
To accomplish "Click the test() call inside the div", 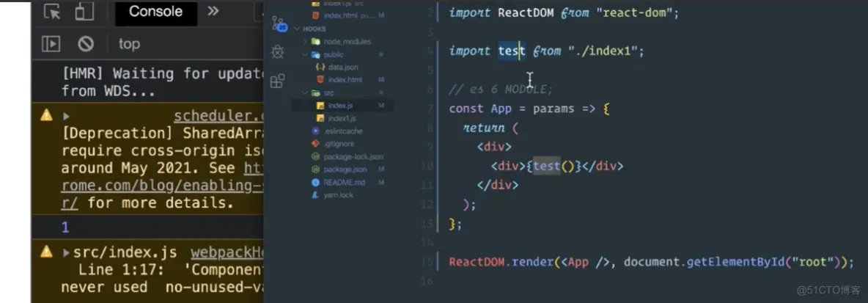I will [554, 167].
